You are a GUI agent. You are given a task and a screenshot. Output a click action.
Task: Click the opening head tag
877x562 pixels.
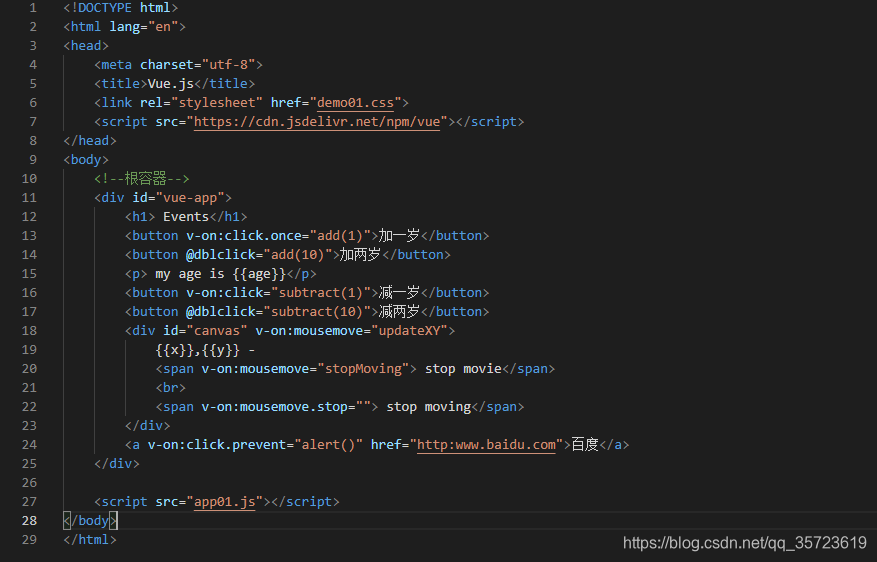pyautogui.click(x=86, y=45)
